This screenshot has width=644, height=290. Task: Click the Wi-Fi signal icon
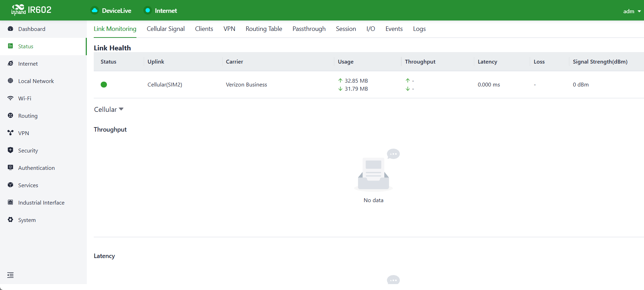pos(10,98)
